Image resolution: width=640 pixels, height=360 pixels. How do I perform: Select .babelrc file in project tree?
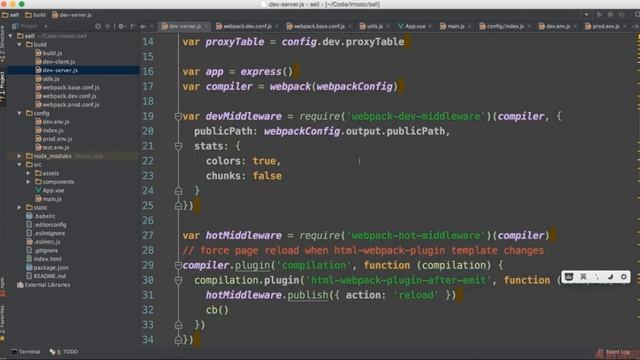pos(41,216)
